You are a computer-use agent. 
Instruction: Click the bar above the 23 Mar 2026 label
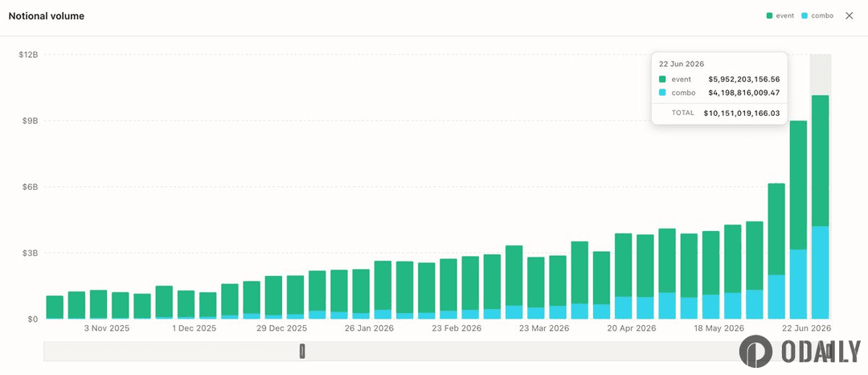pyautogui.click(x=535, y=288)
